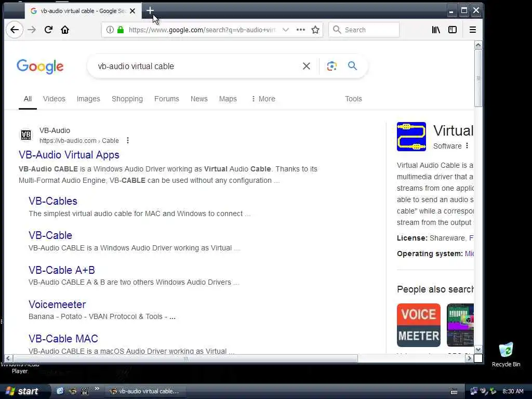This screenshot has height=399, width=532.
Task: Click the horizontal scrollbar left arrow
Action: 8,358
